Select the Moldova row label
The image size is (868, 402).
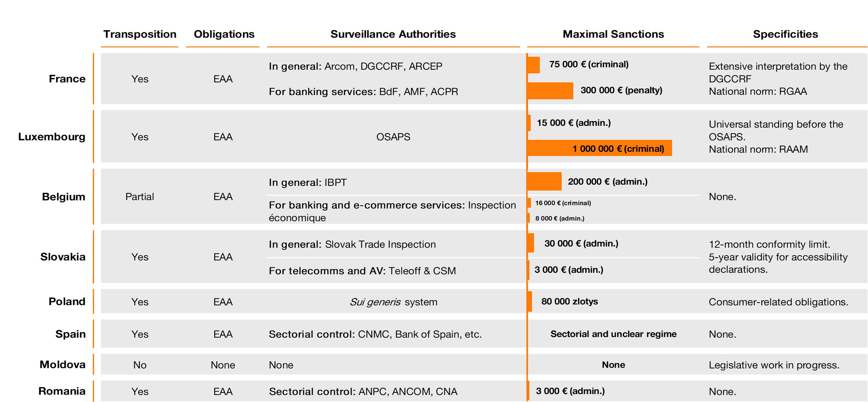[x=62, y=364]
